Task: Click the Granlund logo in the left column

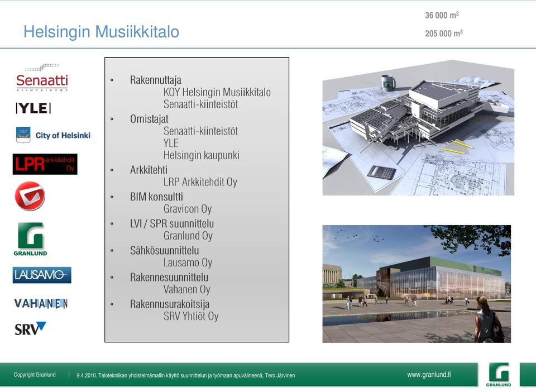Action: 30,239
